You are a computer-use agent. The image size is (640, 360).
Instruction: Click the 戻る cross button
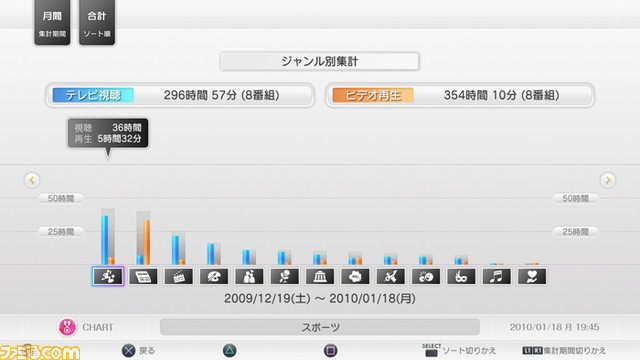click(x=129, y=351)
